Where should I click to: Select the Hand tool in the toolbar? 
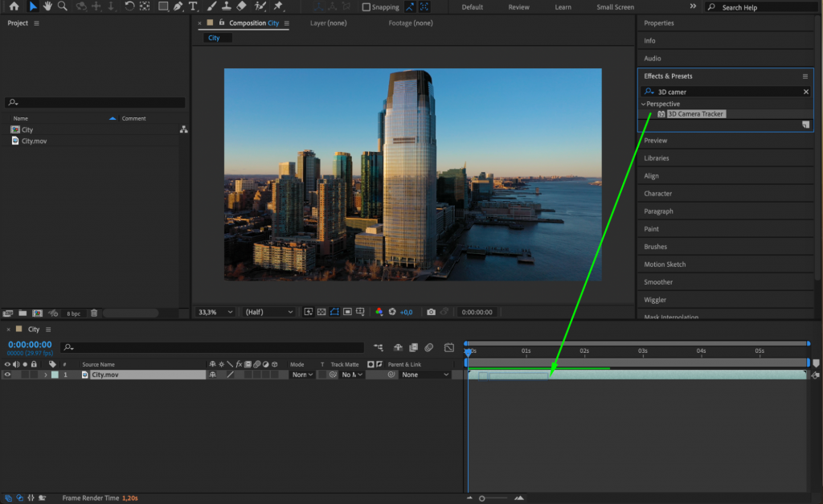click(x=47, y=7)
